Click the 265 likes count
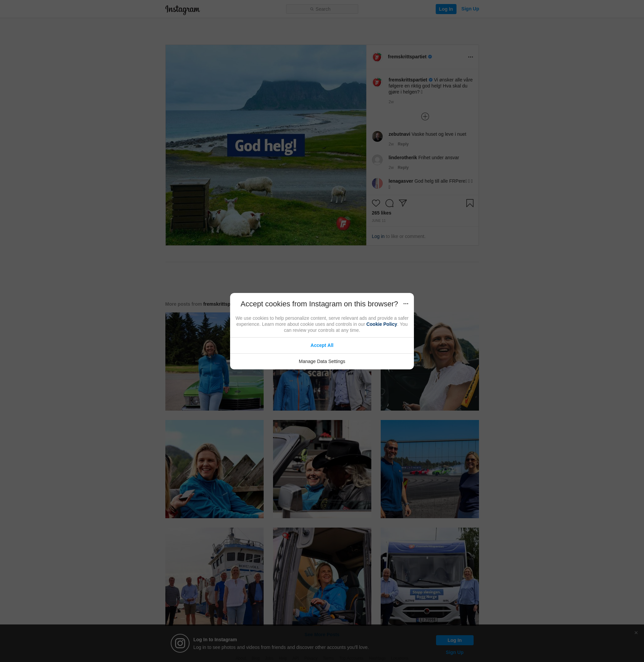The width and height of the screenshot is (644, 662). [x=381, y=213]
